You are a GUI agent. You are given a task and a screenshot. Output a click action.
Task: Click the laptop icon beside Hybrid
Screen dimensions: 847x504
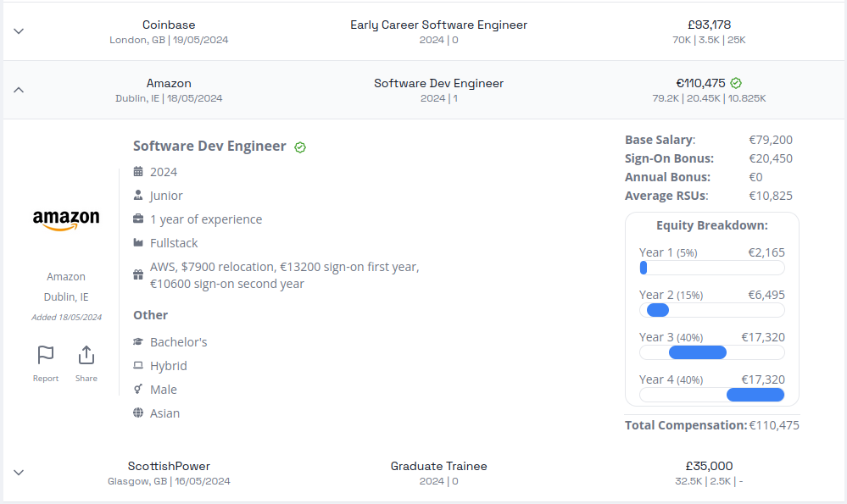click(x=138, y=365)
